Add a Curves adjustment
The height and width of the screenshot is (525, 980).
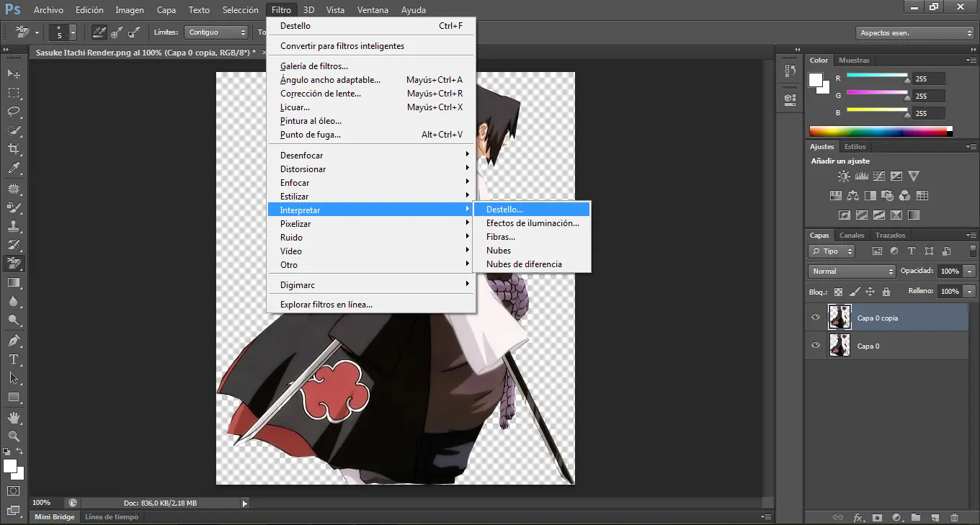879,176
